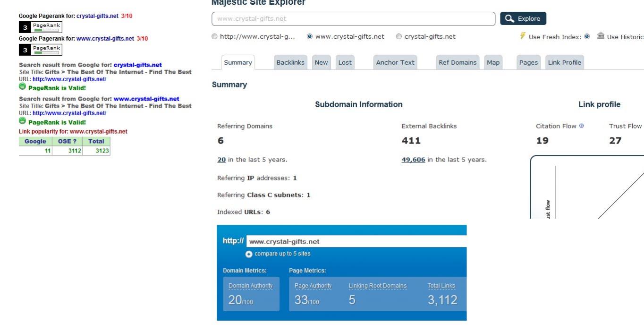Click the OSE count cell '3112'
The image size is (644, 331).
click(67, 151)
